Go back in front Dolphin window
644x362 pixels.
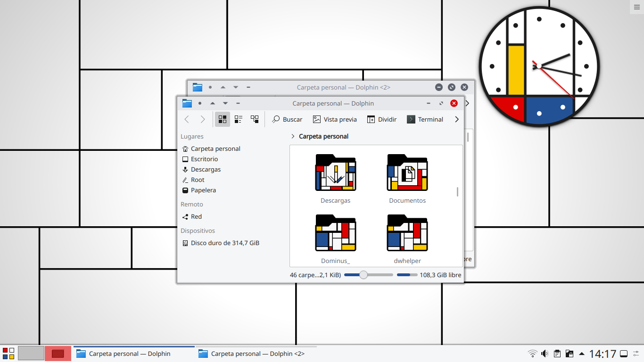pyautogui.click(x=187, y=119)
